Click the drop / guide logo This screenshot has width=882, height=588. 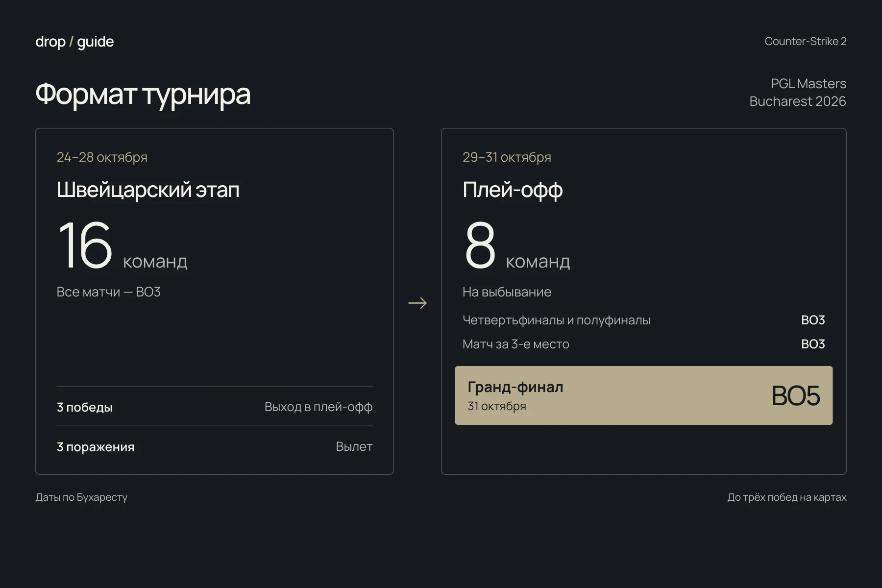click(74, 42)
